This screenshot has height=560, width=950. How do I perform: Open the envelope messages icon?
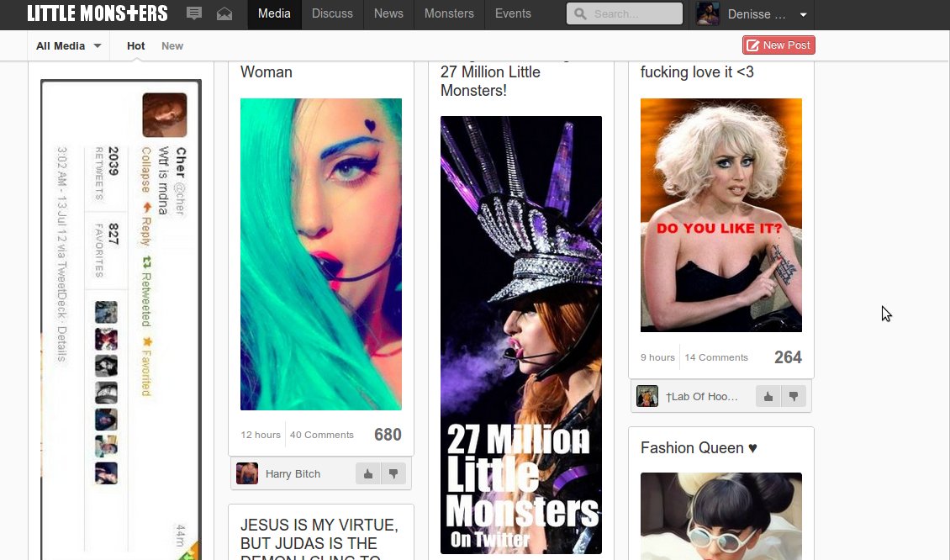click(x=224, y=13)
